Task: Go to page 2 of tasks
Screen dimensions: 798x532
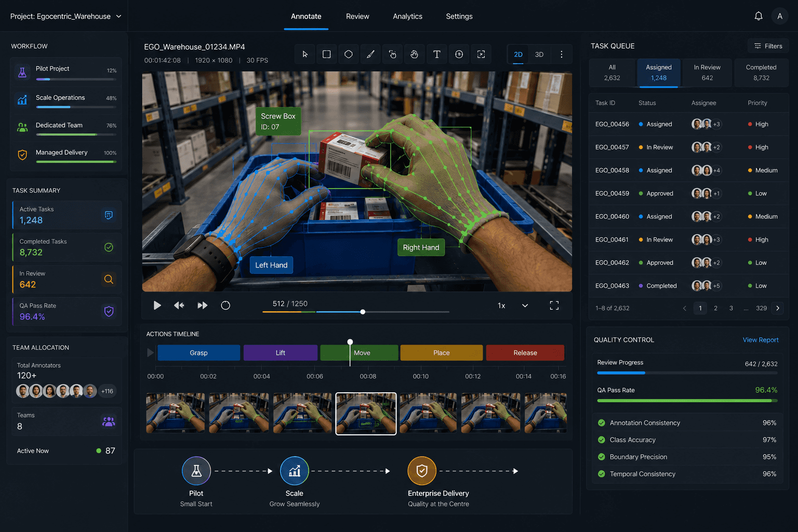Action: tap(715, 308)
